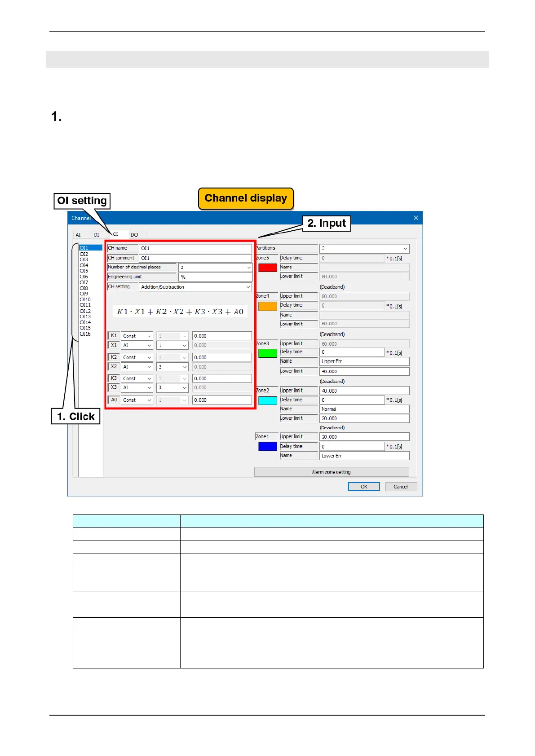This screenshot has height=756, width=535.
Task: Select OI3 in channel list
Action: 90,259
